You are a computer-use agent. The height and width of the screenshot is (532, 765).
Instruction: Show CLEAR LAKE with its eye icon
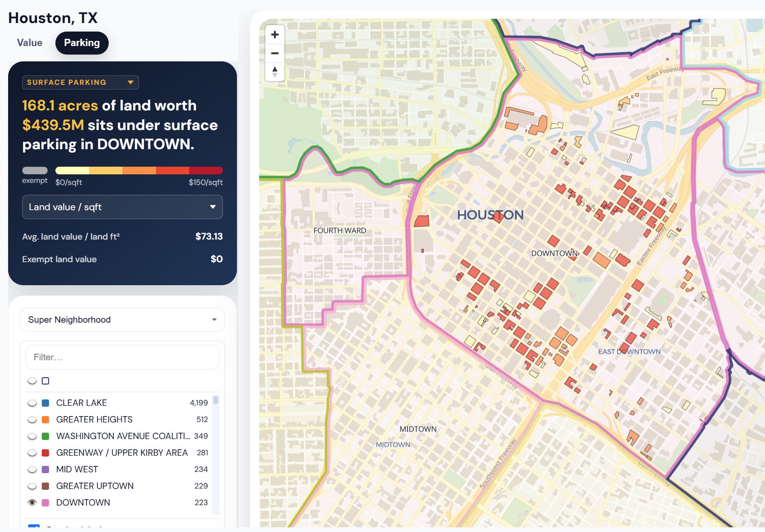pyautogui.click(x=32, y=403)
